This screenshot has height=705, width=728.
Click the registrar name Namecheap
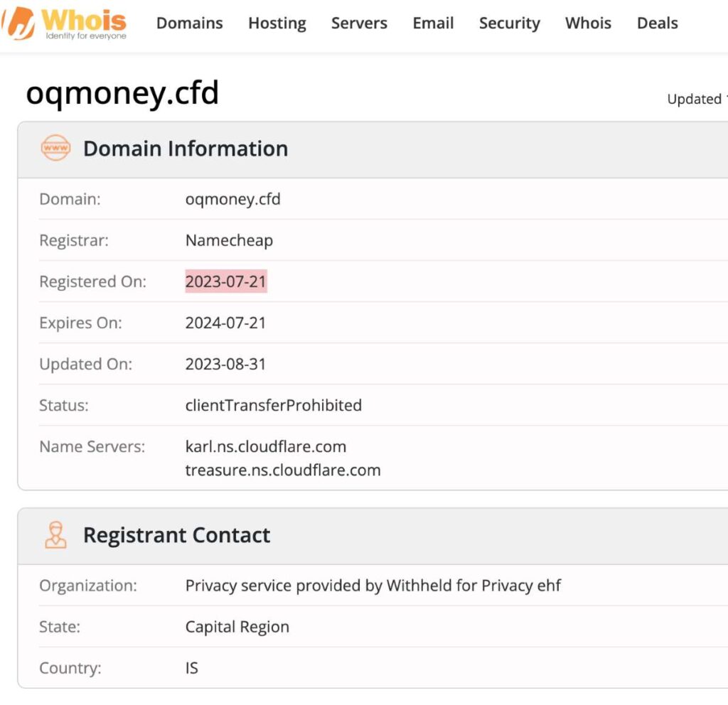[229, 240]
